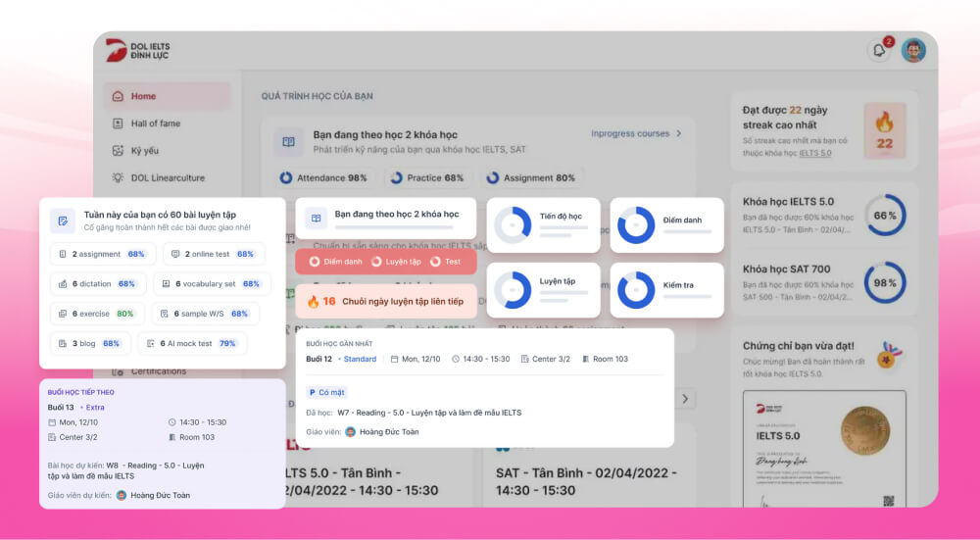The image size is (980, 540).
Task: Open Kỷ yếu in the sidebar
Action: [135, 151]
